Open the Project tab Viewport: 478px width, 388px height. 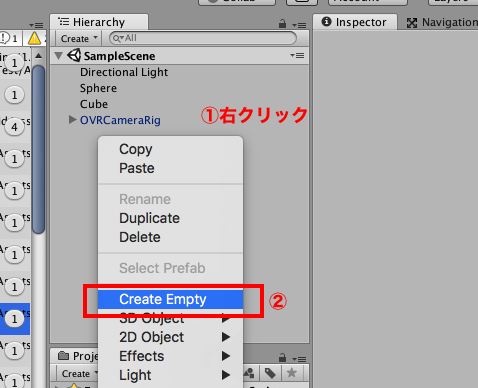pos(77,356)
